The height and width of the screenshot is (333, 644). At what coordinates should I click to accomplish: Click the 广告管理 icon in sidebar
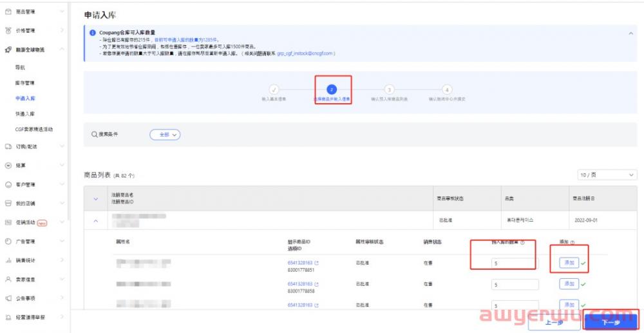[8, 242]
